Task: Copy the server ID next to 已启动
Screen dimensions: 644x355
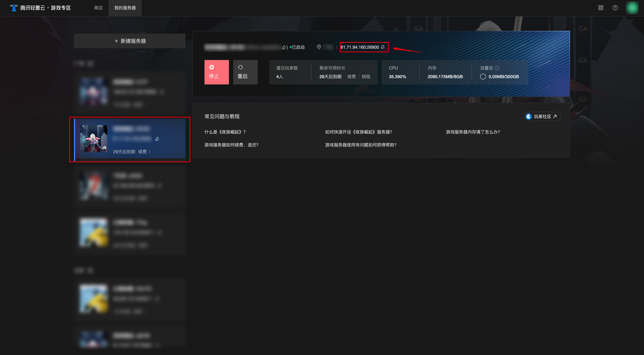Action: [284, 47]
